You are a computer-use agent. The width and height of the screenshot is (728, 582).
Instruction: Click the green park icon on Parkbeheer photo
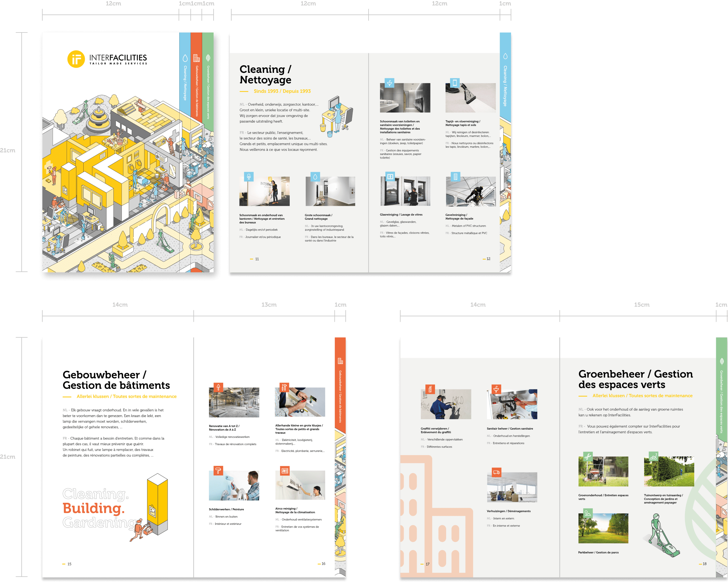click(588, 513)
